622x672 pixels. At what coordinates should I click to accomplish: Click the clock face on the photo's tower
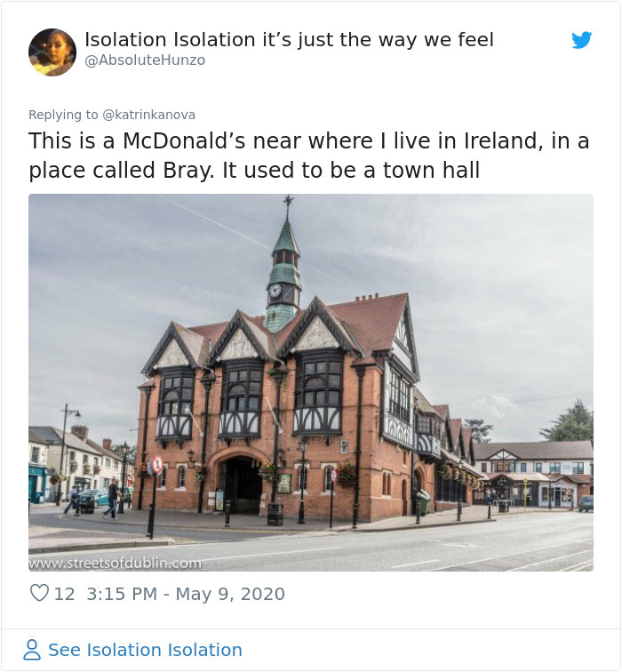(x=275, y=291)
